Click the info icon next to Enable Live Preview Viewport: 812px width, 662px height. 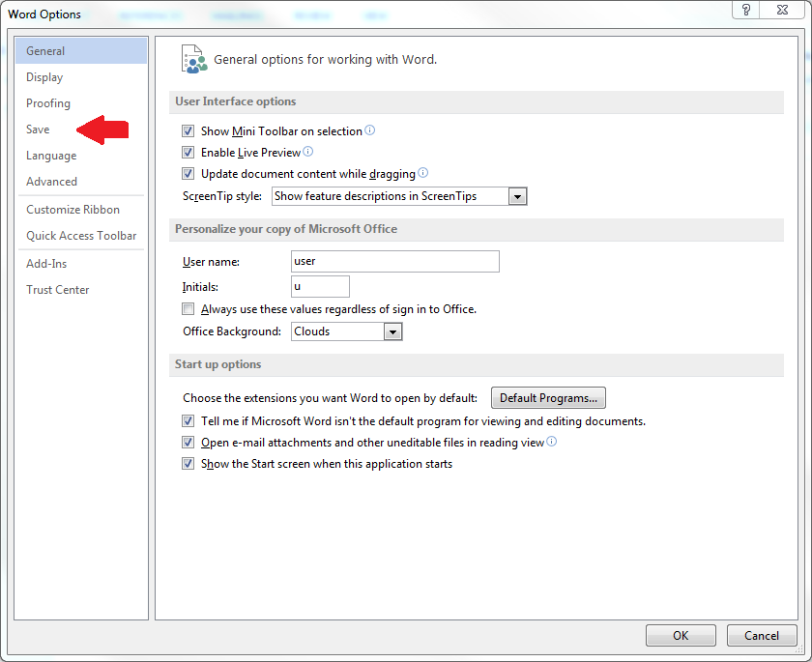point(307,151)
